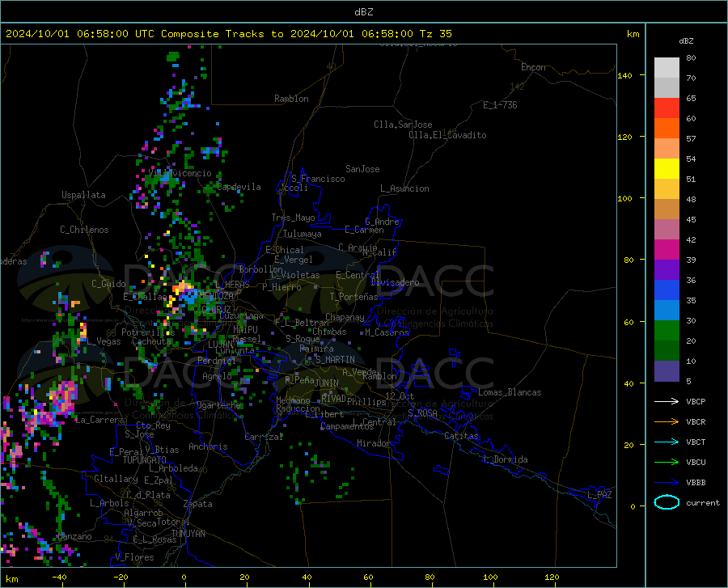Screen dimensions: 728x588
Task: Click the 'VBCR' legend label
Action: click(x=696, y=421)
